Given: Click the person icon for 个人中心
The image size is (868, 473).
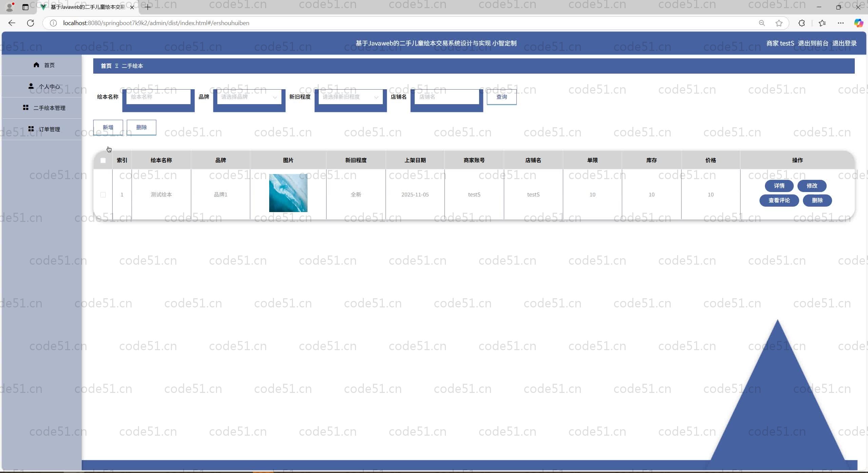Looking at the screenshot, I should click(31, 86).
